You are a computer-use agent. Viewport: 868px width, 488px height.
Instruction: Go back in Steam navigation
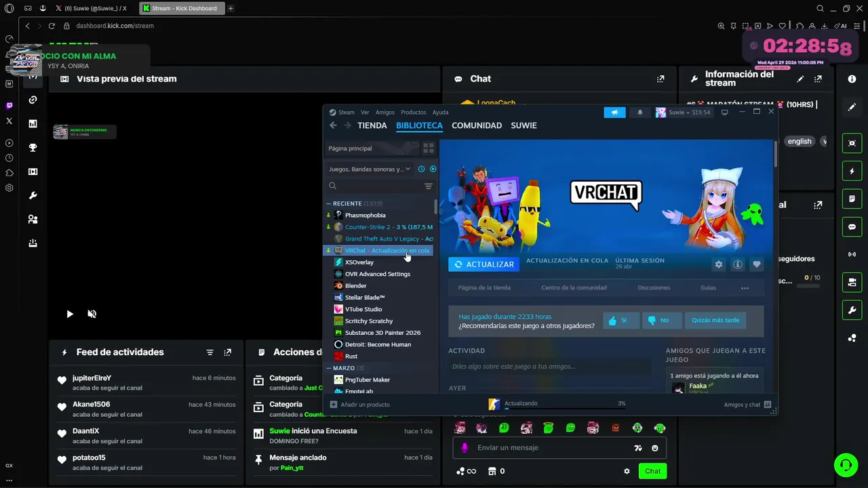(333, 125)
